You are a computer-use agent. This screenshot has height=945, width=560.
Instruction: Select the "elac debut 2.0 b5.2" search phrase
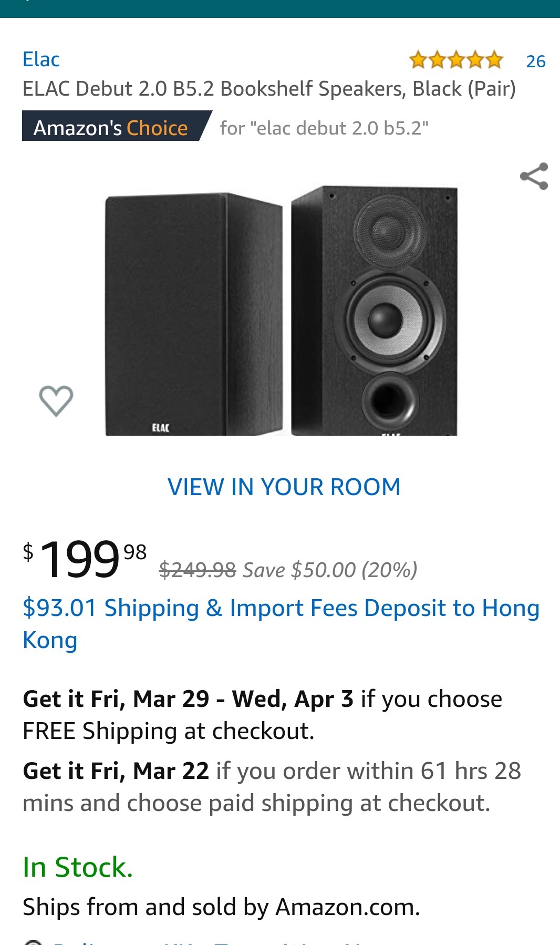(324, 128)
